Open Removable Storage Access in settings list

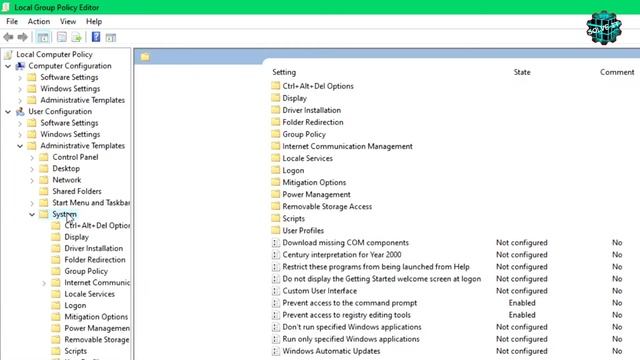[327, 207]
